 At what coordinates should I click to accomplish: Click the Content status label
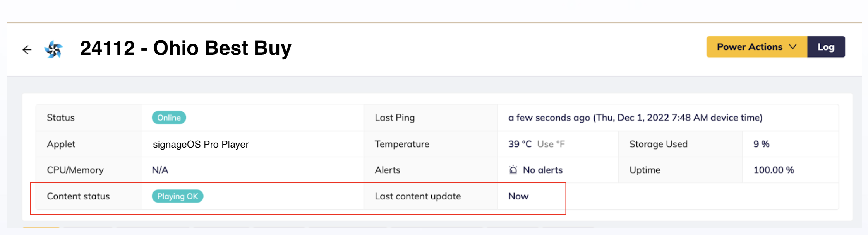78,196
